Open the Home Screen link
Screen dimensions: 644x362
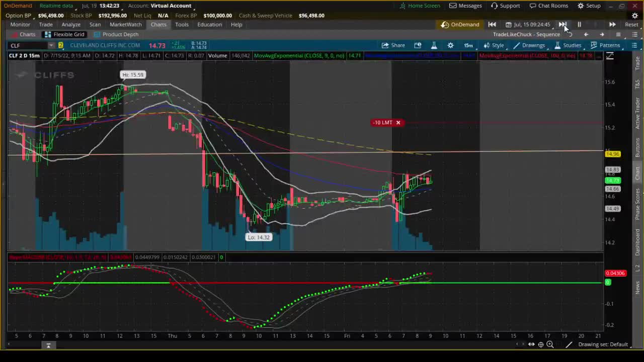pyautogui.click(x=420, y=6)
